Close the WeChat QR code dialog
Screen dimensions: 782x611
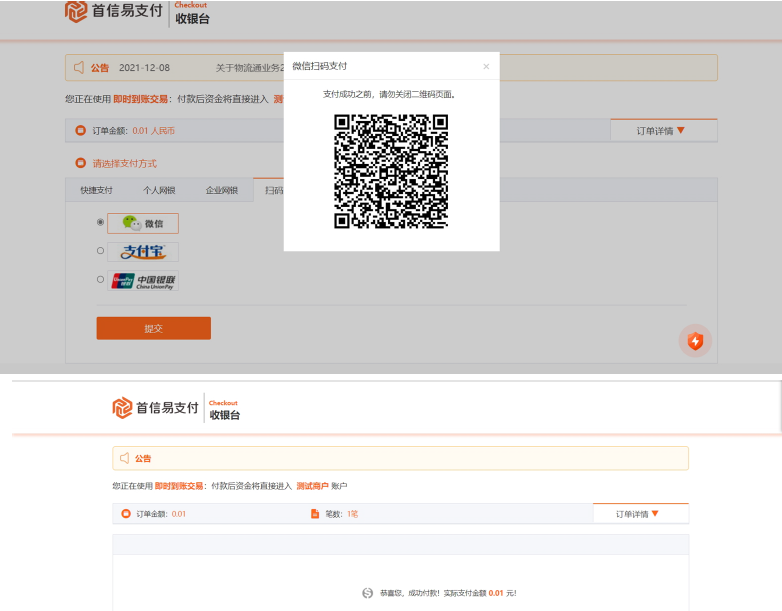pos(486,66)
